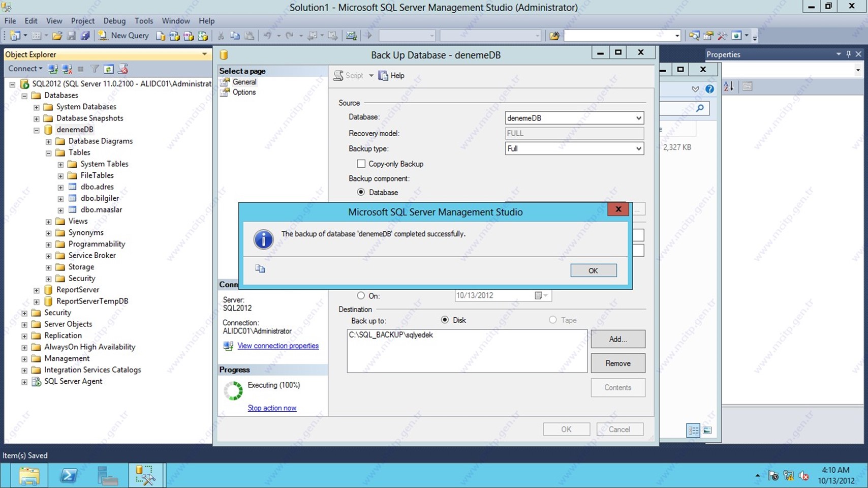Screen dimensions: 868x488
Task: Open the Connect dropdown in Object Explorer
Action: click(x=25, y=69)
